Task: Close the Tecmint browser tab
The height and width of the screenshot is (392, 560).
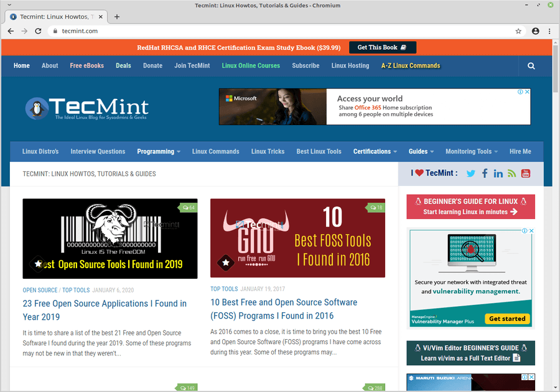Action: point(101,17)
